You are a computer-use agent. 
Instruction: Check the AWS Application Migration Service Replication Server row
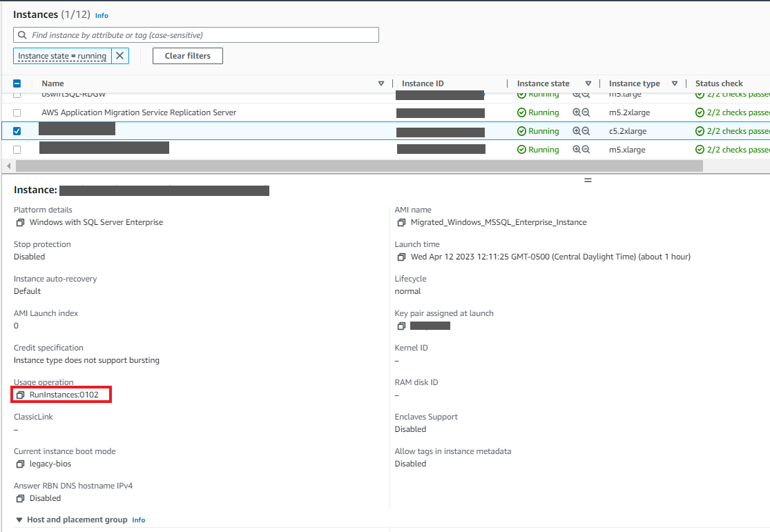(17, 112)
